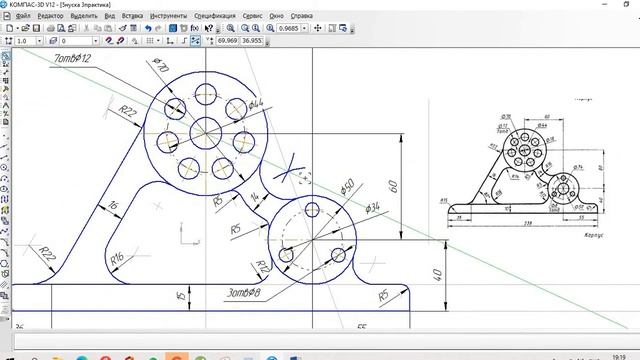Toggle the grid display icon
The width and height of the screenshot is (640, 360).
pos(150,41)
